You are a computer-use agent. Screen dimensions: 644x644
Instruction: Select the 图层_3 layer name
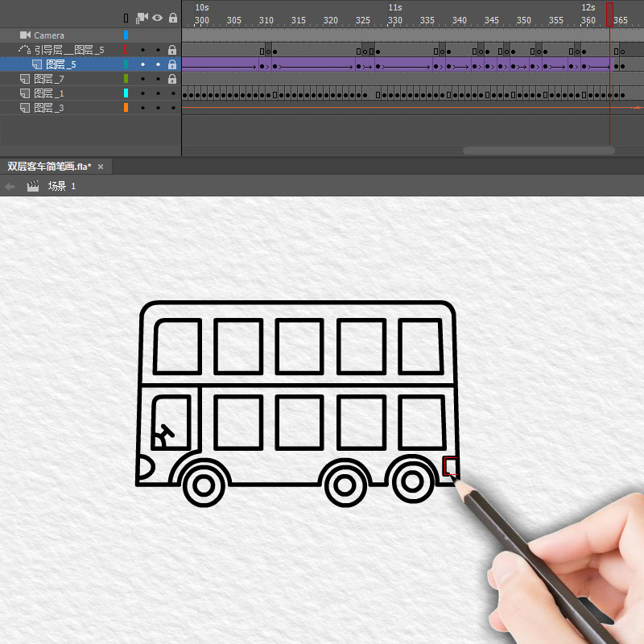tap(49, 108)
